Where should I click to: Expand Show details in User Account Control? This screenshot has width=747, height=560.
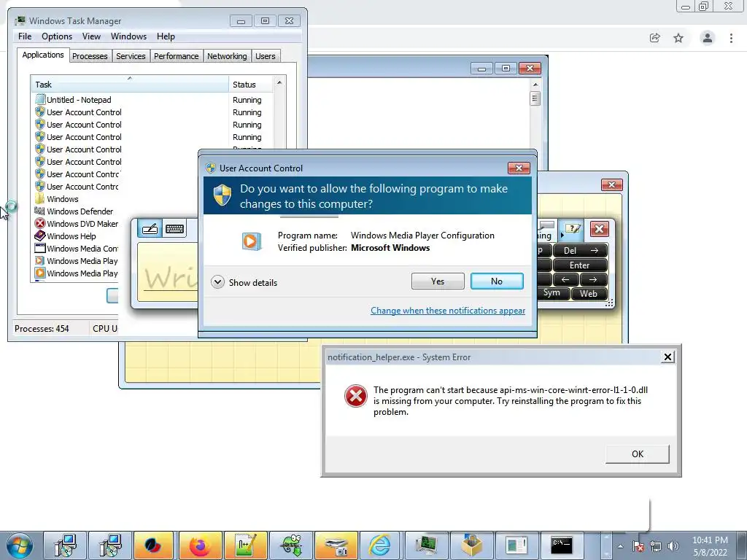pos(244,282)
